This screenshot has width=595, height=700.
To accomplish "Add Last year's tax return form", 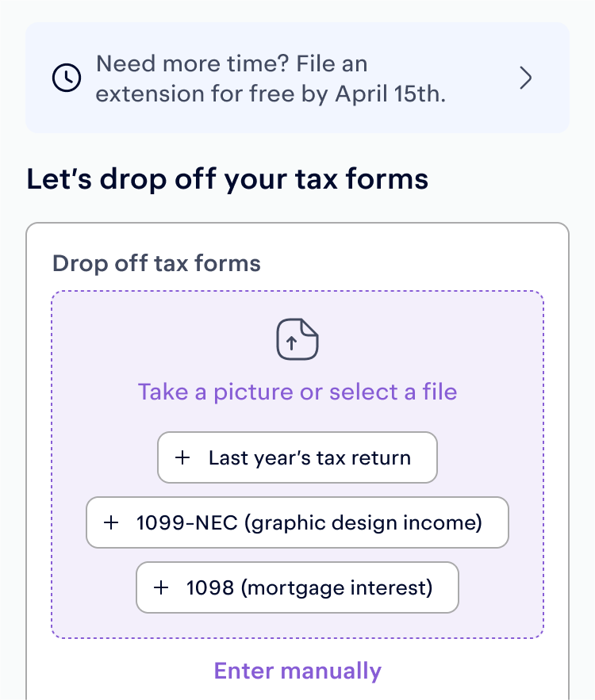I will [x=297, y=457].
